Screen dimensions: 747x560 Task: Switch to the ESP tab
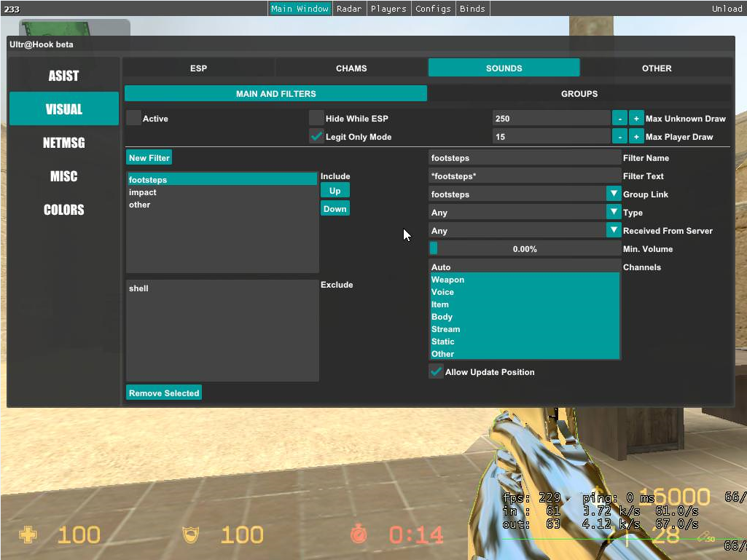tap(199, 68)
